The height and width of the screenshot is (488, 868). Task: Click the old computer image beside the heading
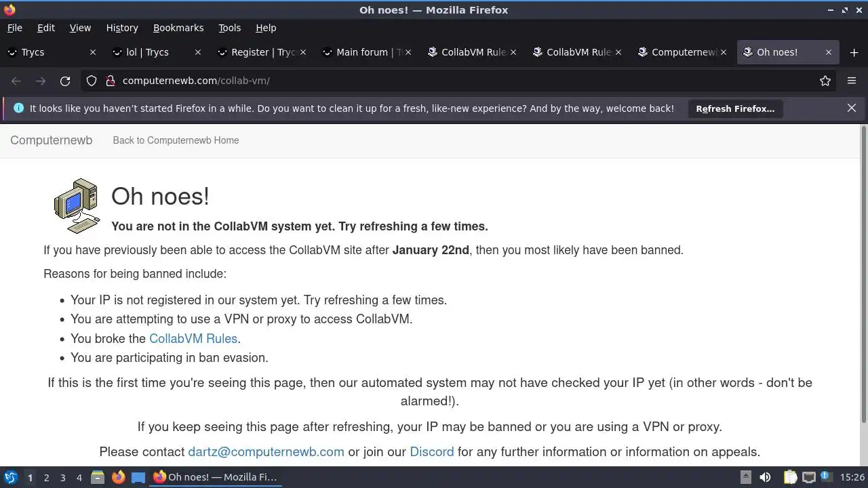(x=77, y=206)
